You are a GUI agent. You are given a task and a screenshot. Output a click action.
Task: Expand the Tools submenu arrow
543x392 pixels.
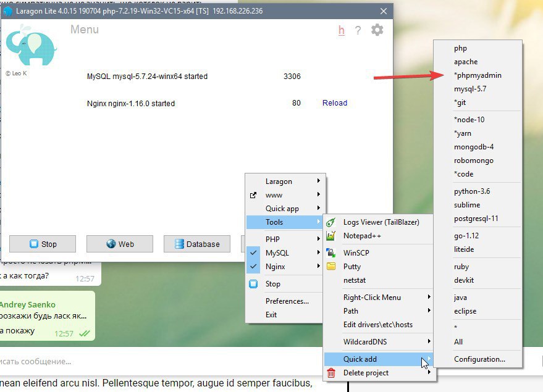[318, 222]
